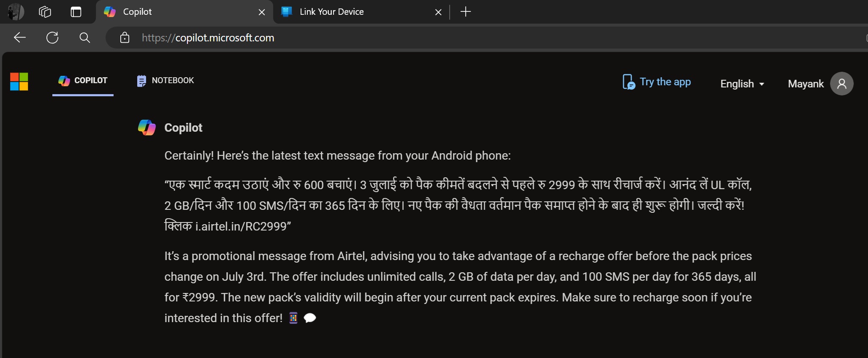The image size is (868, 358).
Task: Open the English language dropdown
Action: (742, 84)
